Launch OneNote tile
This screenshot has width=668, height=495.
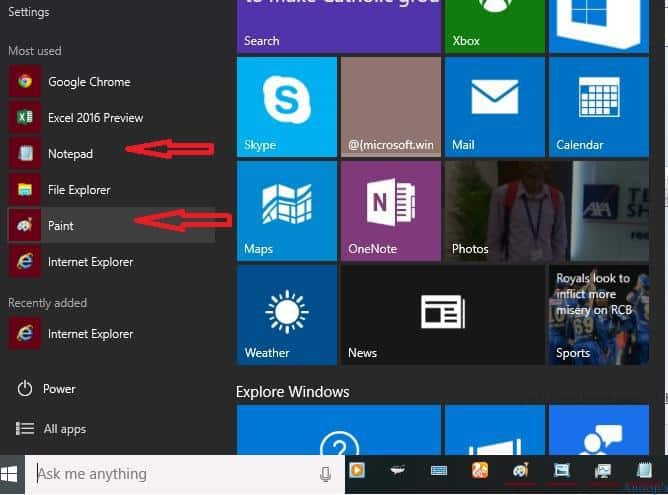[391, 211]
